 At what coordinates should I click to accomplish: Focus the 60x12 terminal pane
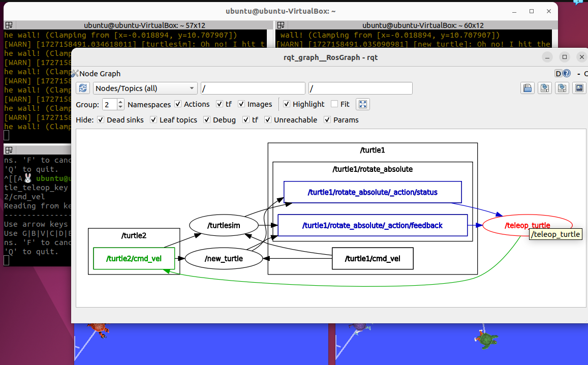[x=414, y=39]
